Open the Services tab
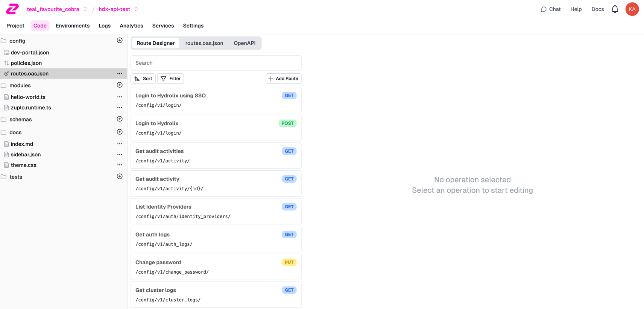The image size is (644, 309). click(163, 26)
